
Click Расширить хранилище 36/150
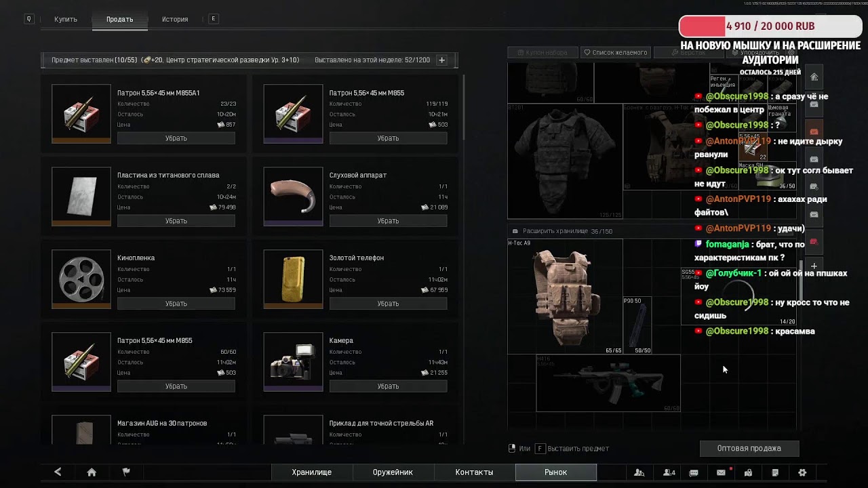coord(563,231)
